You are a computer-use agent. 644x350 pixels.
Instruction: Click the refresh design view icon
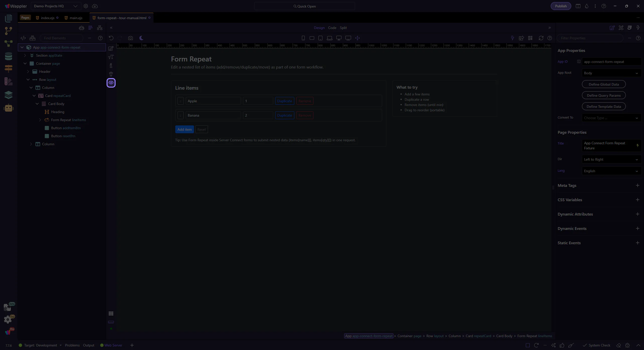541,38
